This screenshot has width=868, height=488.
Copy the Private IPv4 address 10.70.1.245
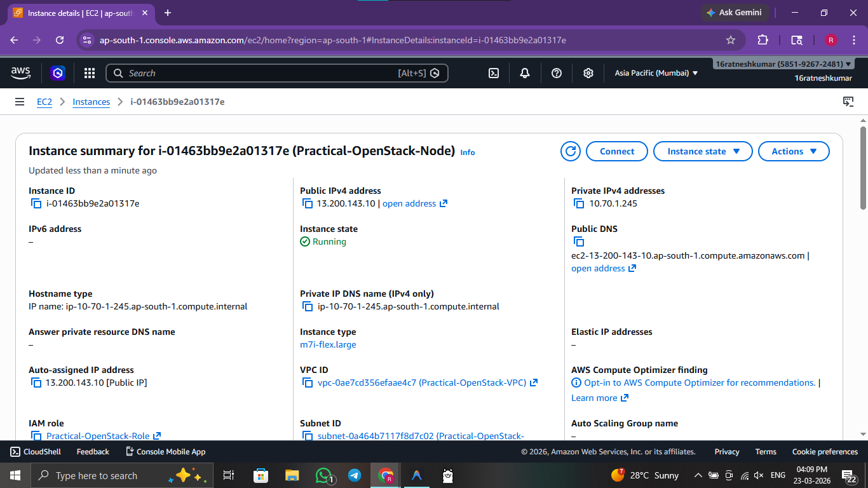click(x=579, y=203)
